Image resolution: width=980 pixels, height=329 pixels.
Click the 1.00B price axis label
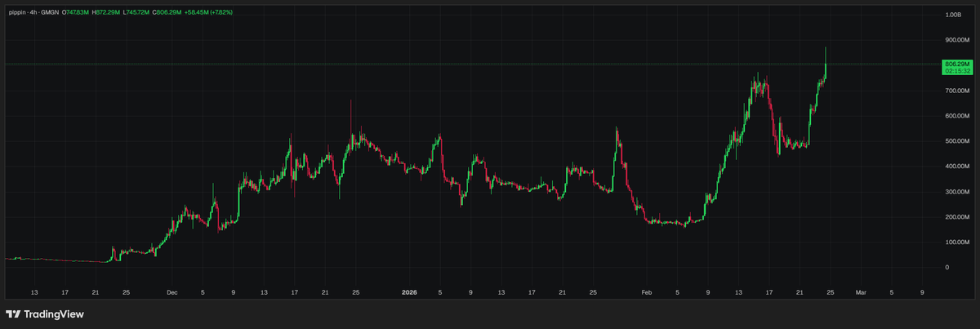tap(952, 15)
